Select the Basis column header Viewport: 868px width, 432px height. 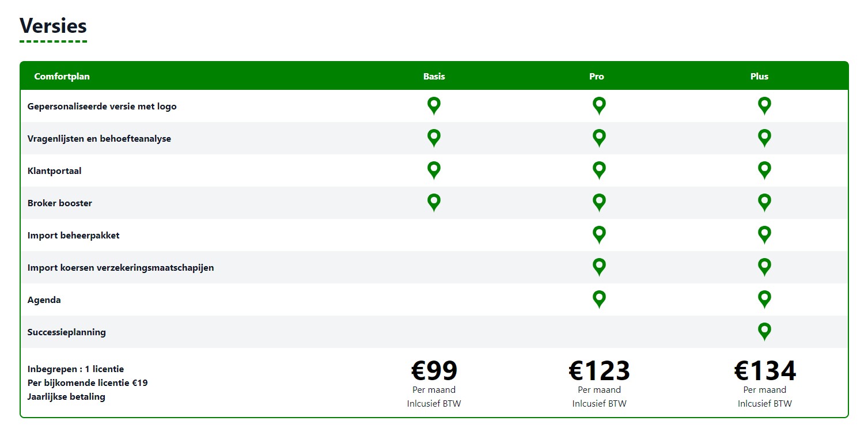pos(434,77)
